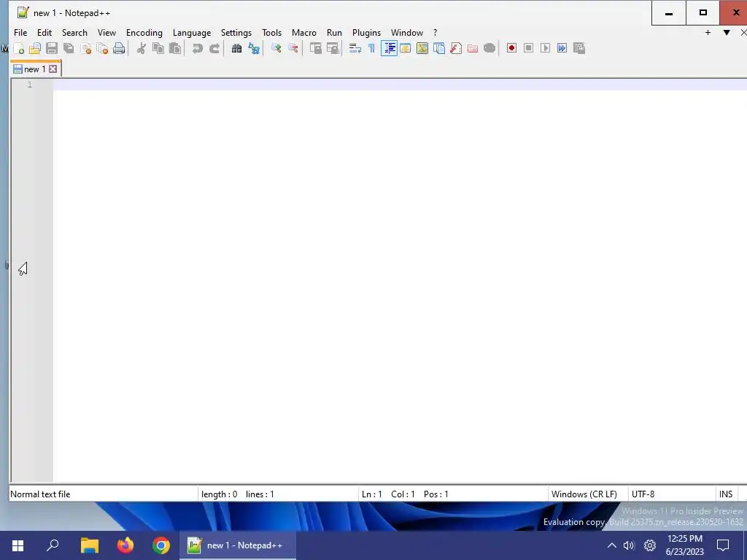This screenshot has height=560, width=747.
Task: Open the Tools menu
Action: point(271,32)
